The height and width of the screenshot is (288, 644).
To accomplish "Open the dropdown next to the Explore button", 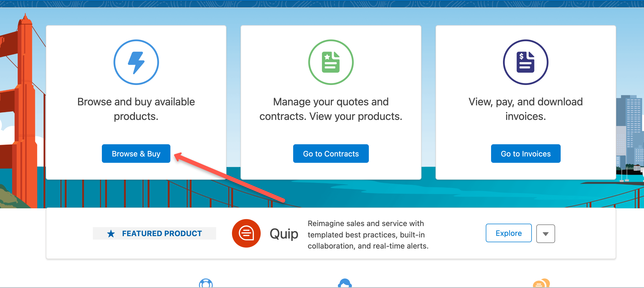I will pyautogui.click(x=546, y=233).
